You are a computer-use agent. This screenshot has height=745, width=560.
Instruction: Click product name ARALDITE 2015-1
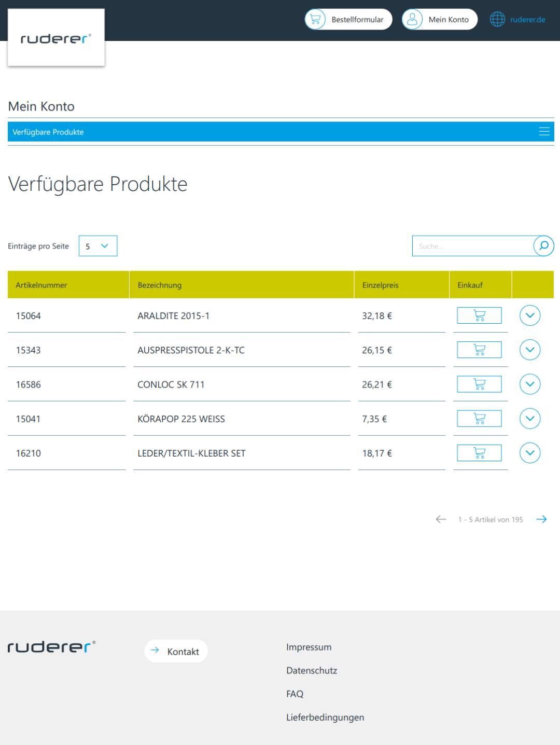[173, 316]
